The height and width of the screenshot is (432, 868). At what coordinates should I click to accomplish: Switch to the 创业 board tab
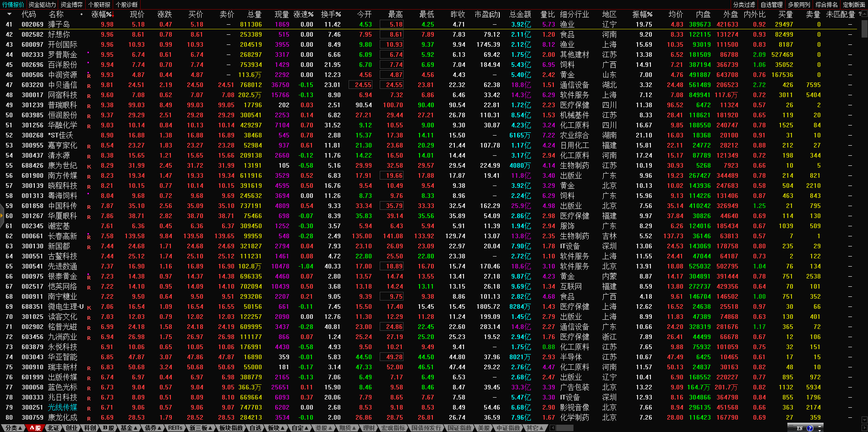[72, 428]
